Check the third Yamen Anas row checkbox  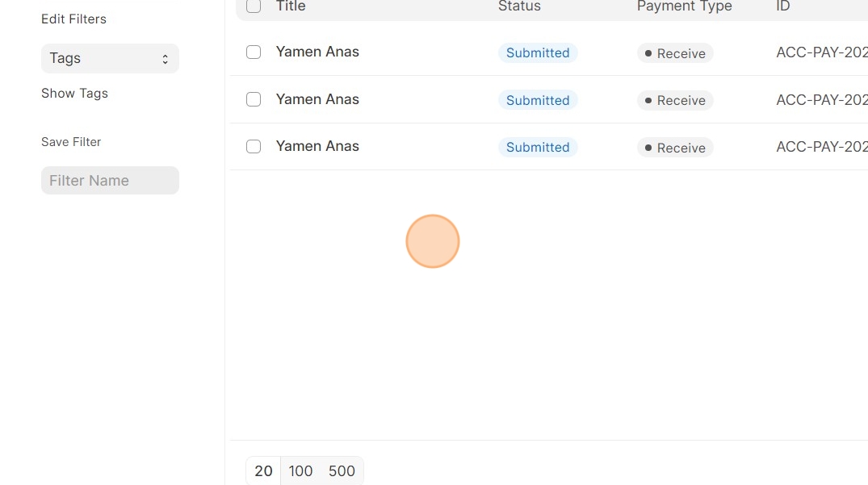pyautogui.click(x=254, y=146)
